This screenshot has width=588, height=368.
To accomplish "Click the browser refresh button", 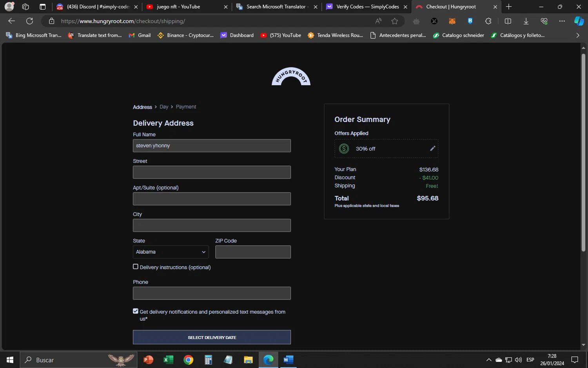I will pos(29,21).
